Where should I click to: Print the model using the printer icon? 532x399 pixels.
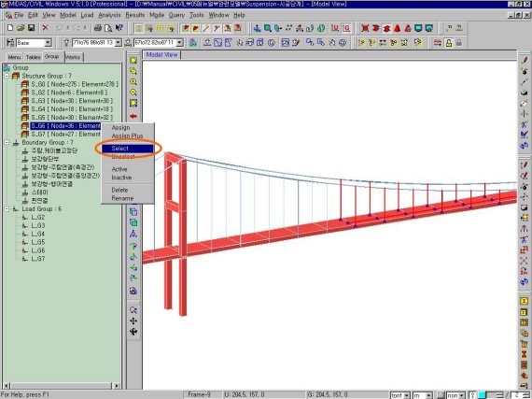tap(98, 28)
